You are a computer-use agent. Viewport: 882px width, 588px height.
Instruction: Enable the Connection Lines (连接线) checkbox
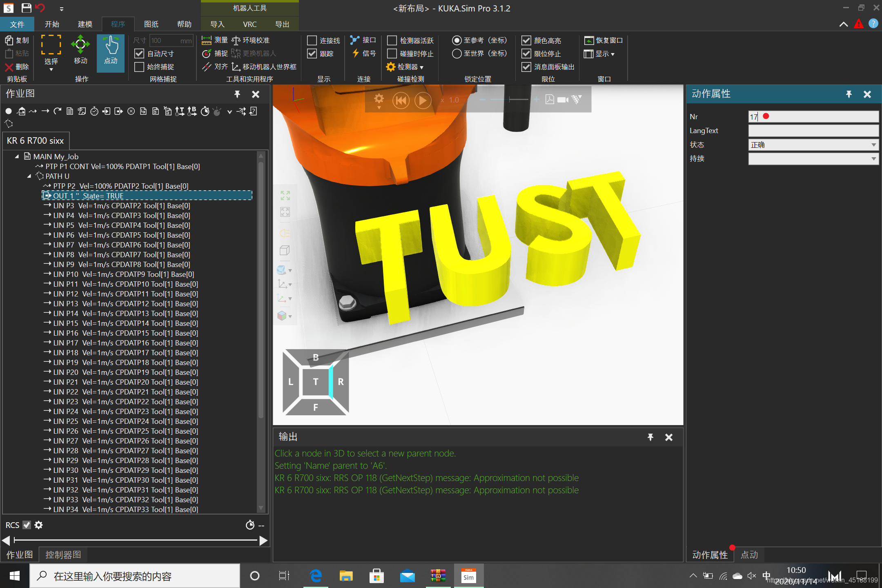pos(312,40)
